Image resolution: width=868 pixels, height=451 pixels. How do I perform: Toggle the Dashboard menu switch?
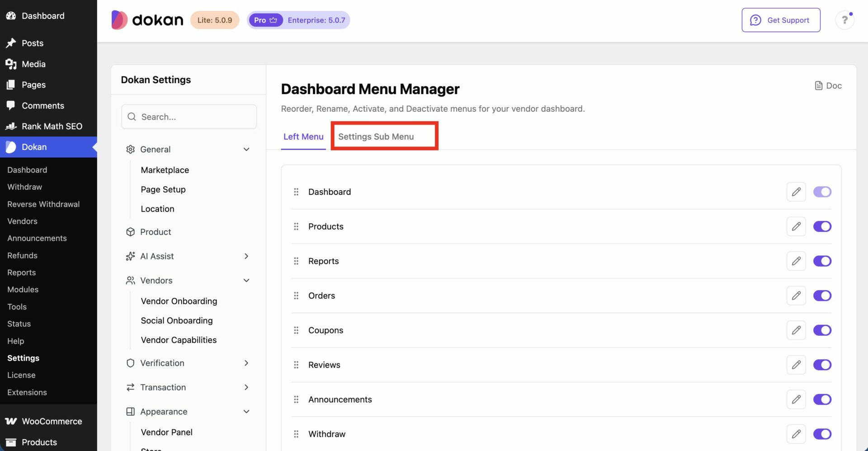point(822,192)
